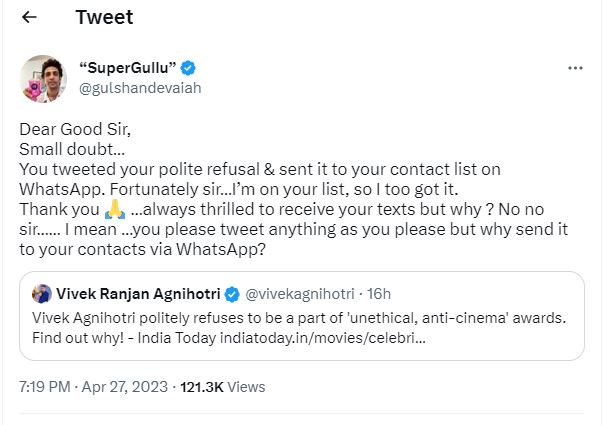Image resolution: width=604 pixels, height=425 pixels.
Task: Click the 7:19 PM time link
Action: [x=46, y=385]
